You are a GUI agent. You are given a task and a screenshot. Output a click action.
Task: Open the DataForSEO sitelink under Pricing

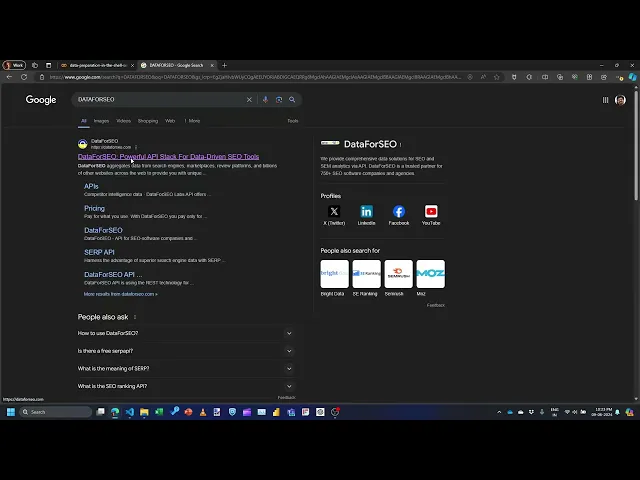point(103,230)
